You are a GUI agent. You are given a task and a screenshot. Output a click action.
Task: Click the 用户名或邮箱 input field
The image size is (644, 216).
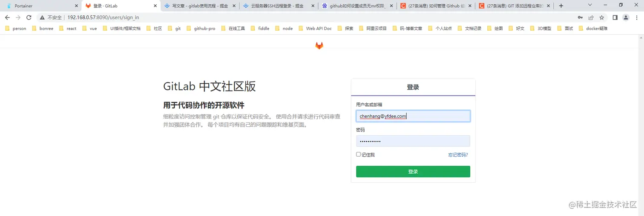[413, 116]
